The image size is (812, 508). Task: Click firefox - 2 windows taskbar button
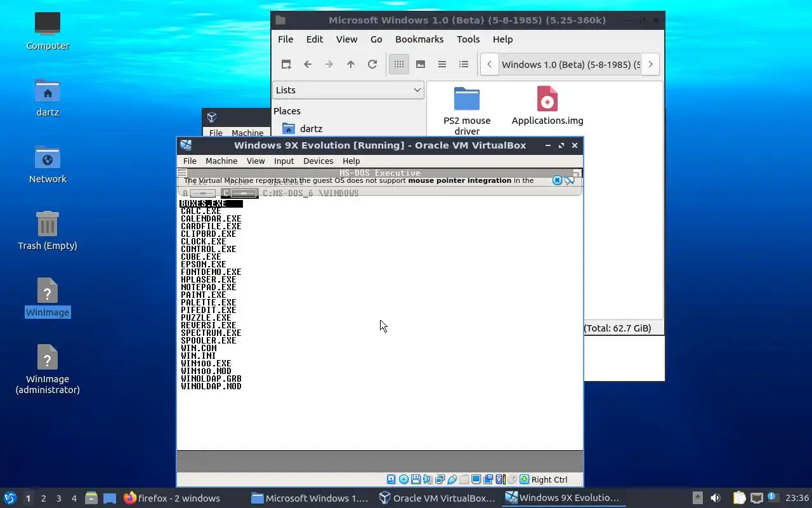point(173,498)
